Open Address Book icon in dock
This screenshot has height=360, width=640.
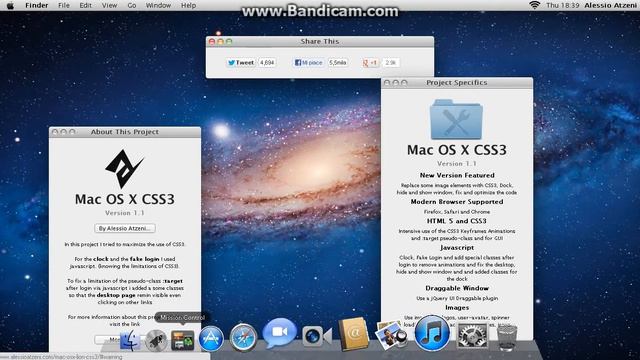(353, 334)
